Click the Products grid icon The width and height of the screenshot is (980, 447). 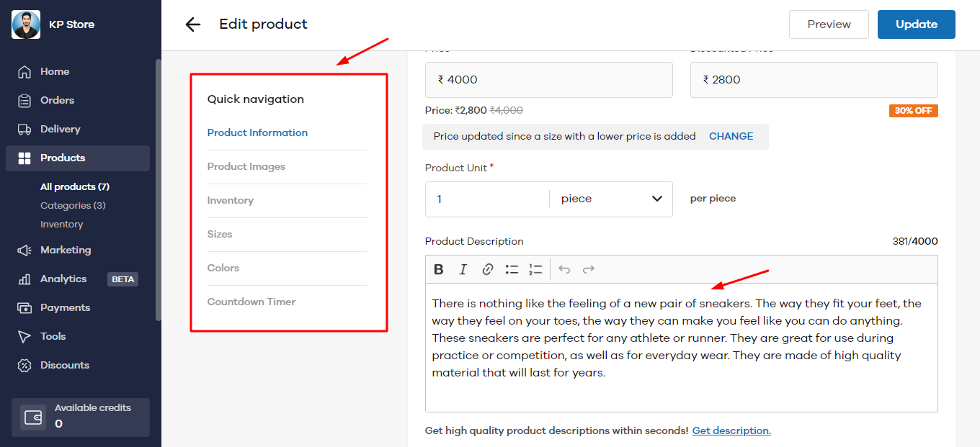[x=24, y=158]
